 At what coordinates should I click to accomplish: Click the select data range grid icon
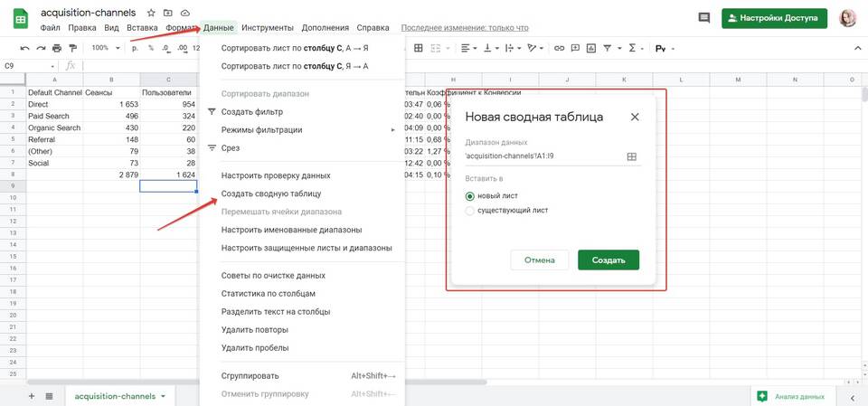632,156
